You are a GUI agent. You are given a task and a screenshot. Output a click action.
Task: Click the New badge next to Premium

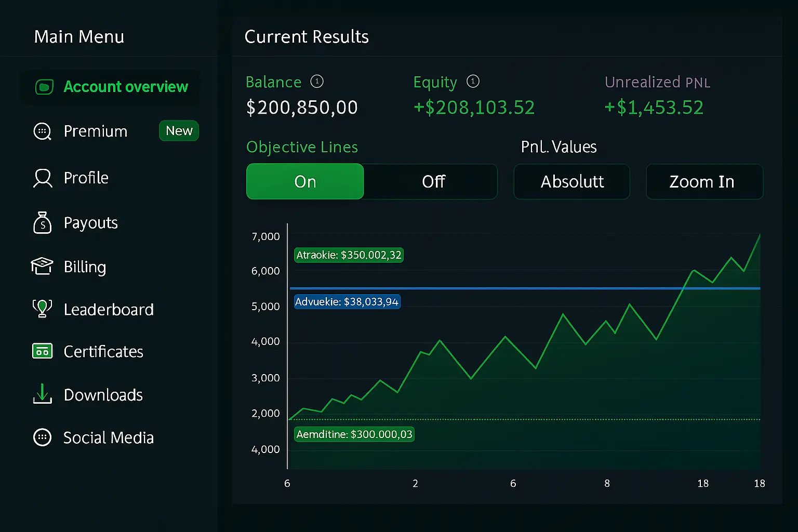[179, 131]
